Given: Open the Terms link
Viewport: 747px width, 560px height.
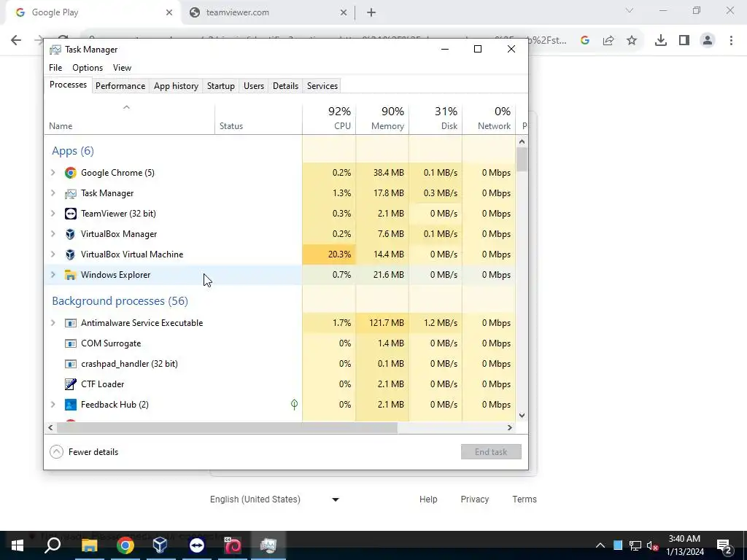Looking at the screenshot, I should point(525,499).
